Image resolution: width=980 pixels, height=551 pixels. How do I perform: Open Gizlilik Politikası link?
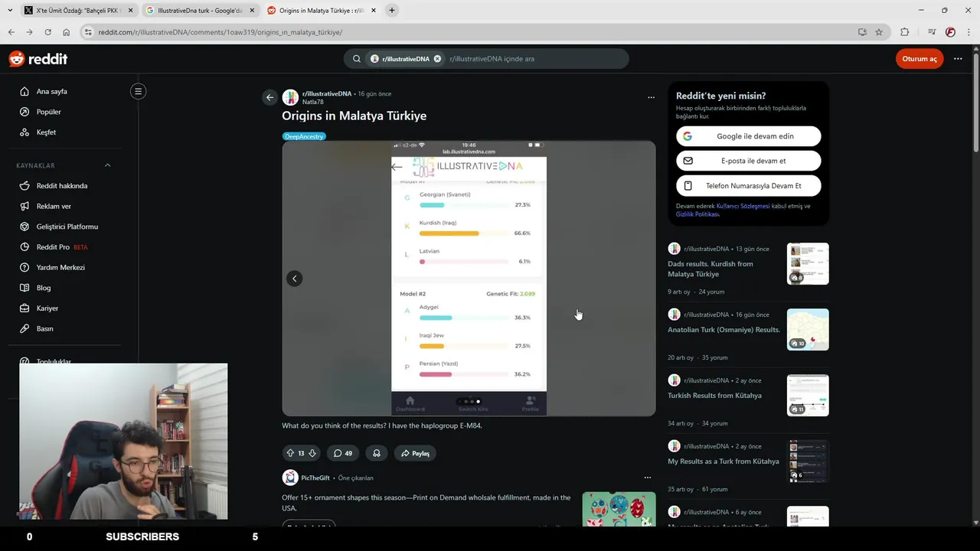tap(697, 214)
